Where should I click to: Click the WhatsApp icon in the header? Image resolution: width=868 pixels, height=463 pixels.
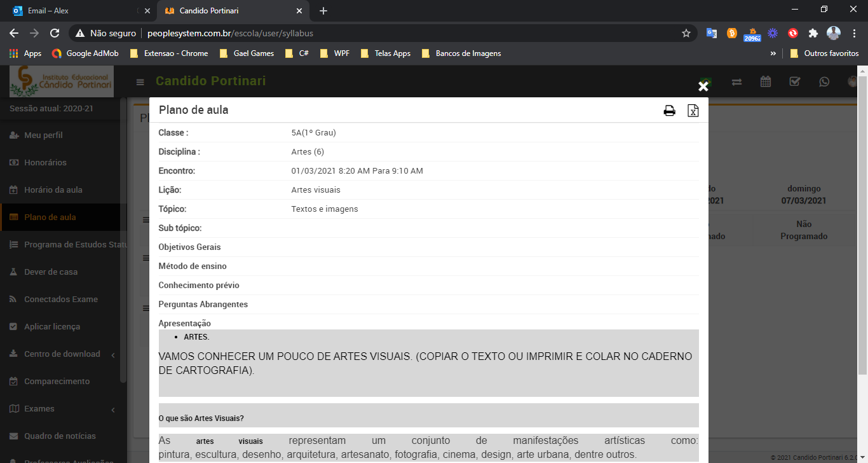(824, 81)
